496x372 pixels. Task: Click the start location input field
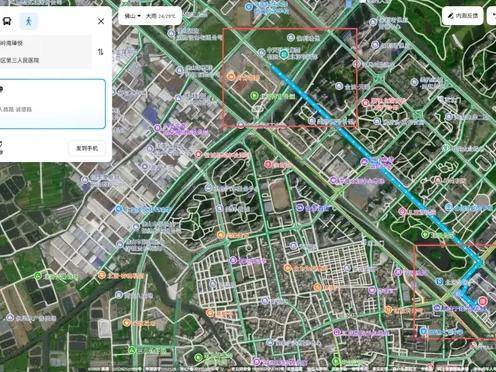point(45,43)
